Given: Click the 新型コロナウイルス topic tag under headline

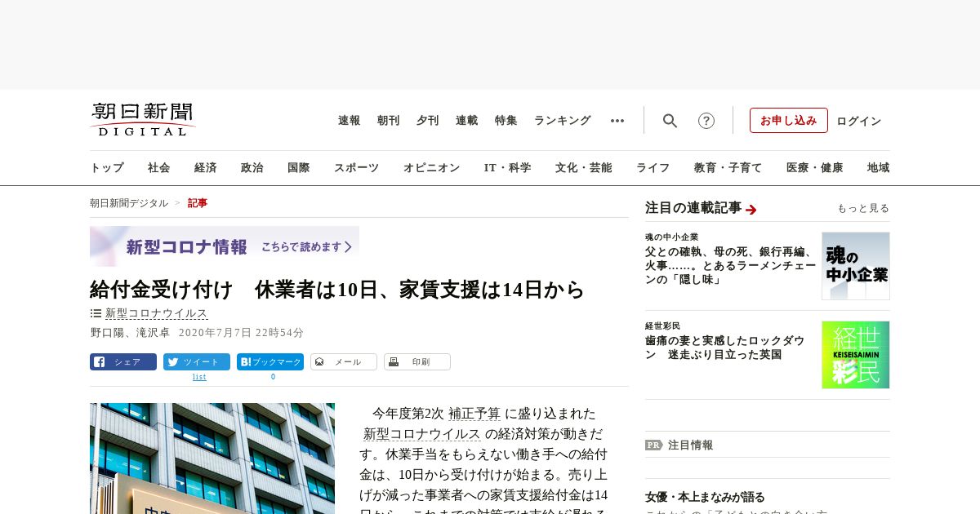Looking at the screenshot, I should click(x=157, y=313).
